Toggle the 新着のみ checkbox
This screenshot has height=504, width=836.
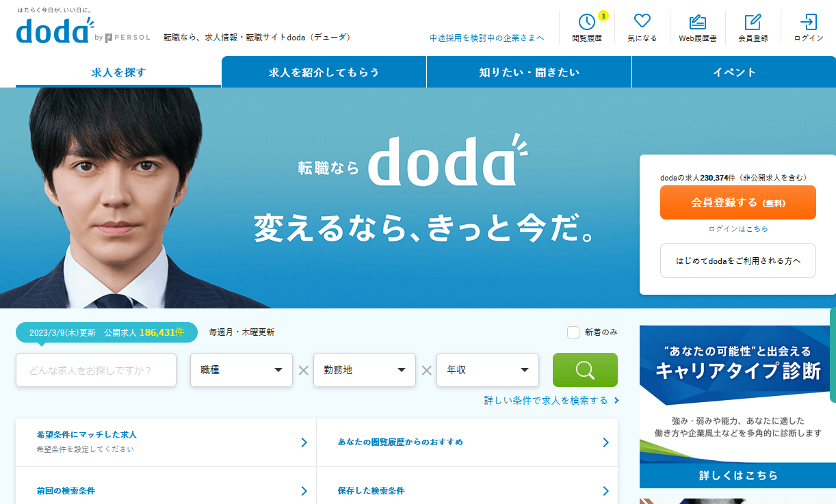[x=573, y=332]
